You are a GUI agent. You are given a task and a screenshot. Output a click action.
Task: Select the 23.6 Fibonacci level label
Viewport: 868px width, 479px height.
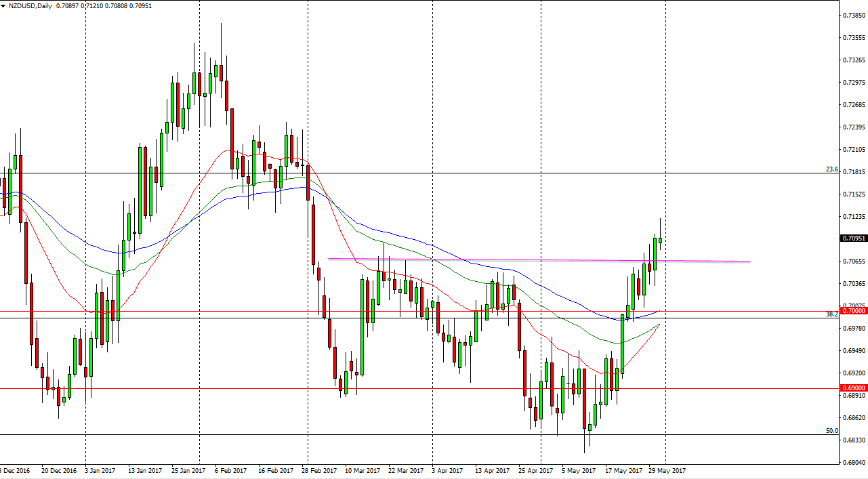tap(831, 169)
